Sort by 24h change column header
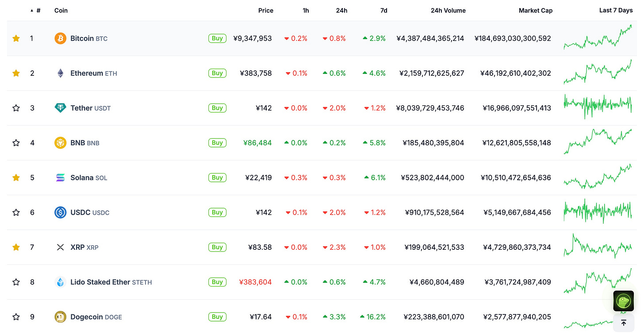Screen dimensions: 644x333 click(341, 10)
